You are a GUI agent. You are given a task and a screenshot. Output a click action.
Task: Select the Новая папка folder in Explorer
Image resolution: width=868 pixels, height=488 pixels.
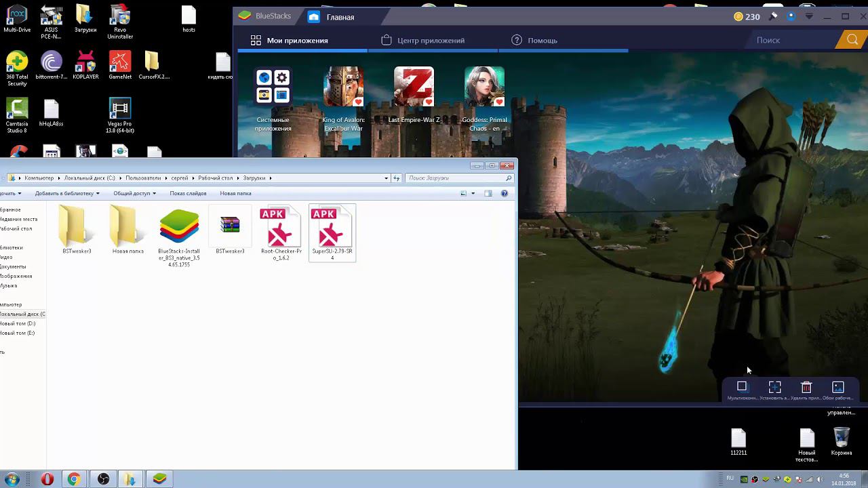(x=127, y=230)
